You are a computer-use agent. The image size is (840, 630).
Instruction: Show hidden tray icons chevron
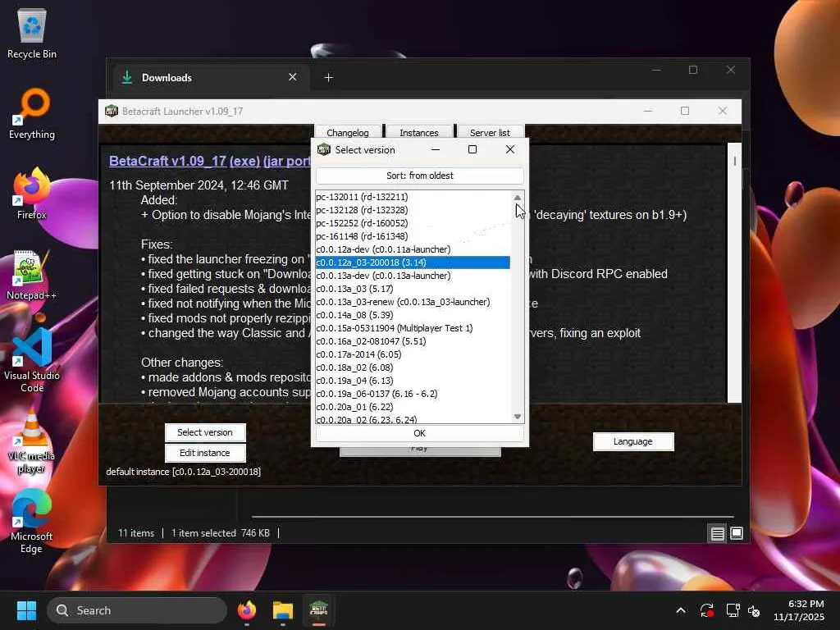(x=681, y=610)
